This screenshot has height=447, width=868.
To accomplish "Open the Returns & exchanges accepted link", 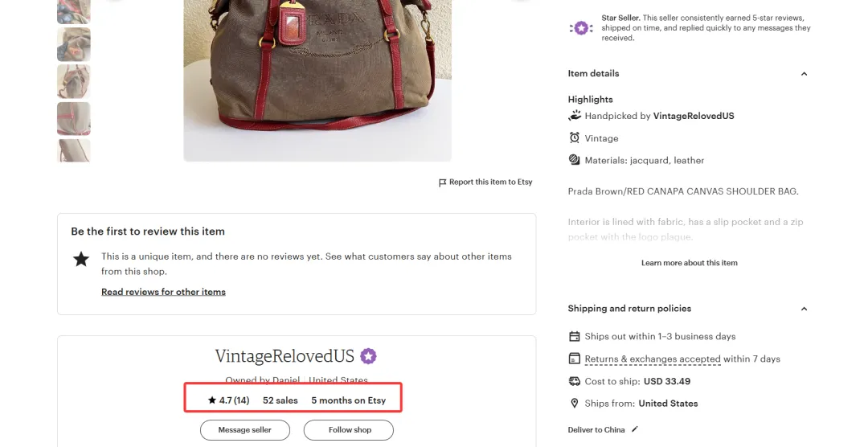I will (653, 359).
